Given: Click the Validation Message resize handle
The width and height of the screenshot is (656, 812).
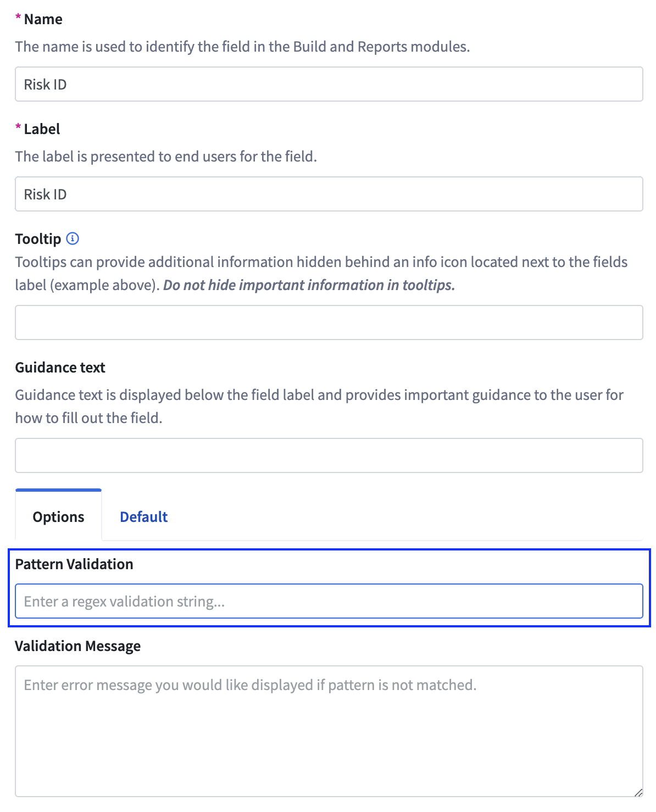Looking at the screenshot, I should point(638,792).
